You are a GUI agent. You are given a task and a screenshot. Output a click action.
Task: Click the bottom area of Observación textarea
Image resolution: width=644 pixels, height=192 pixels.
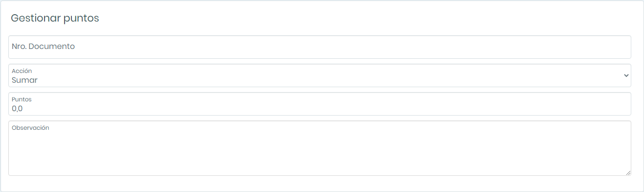[x=319, y=169]
